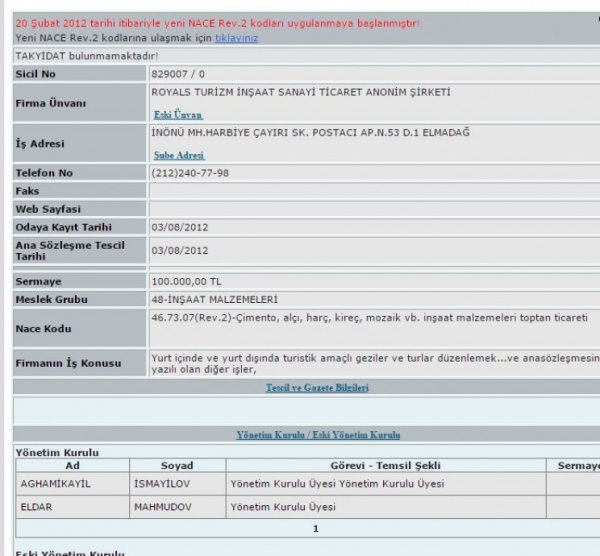Image resolution: width=600 pixels, height=556 pixels.
Task: Click the Firma Ünvanı label
Action: click(51, 104)
